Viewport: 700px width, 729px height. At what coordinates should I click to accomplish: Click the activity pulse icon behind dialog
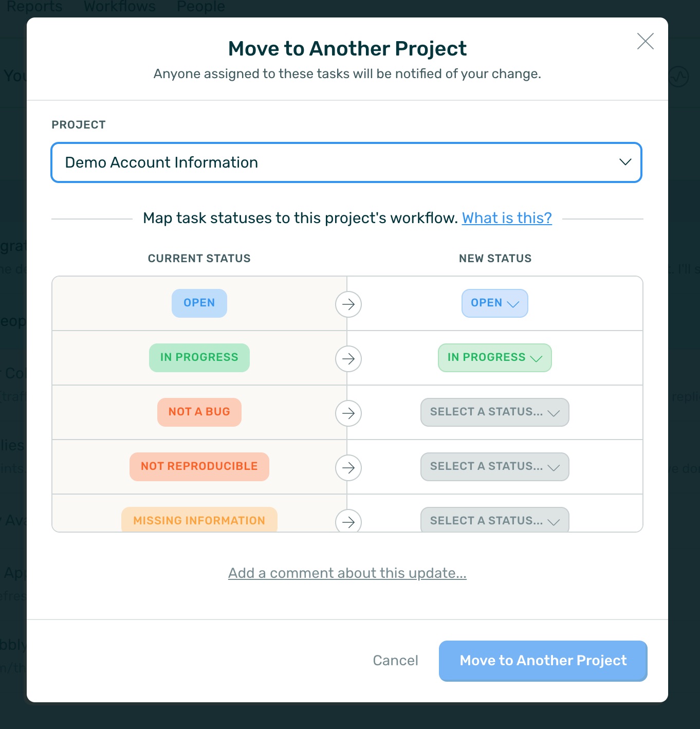tap(679, 77)
